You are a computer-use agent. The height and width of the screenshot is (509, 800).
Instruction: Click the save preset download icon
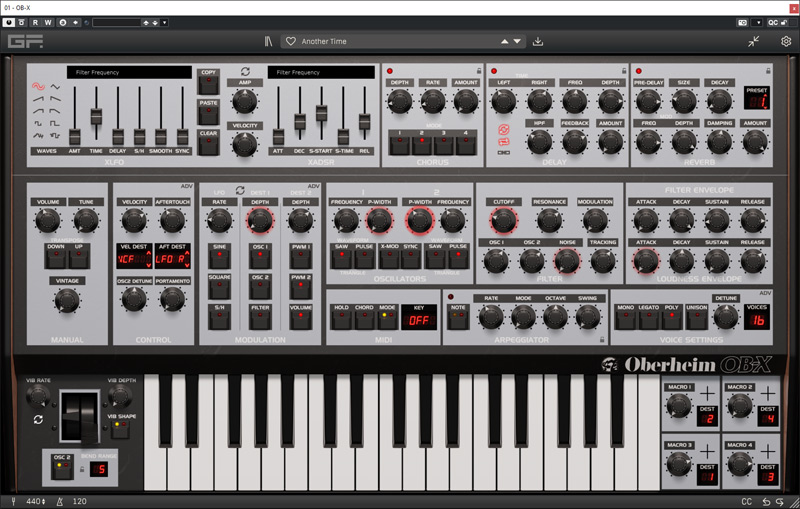tap(539, 42)
